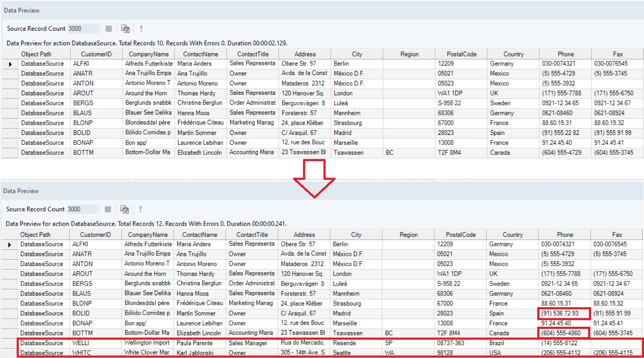Click the row arrow beside ALFKI in bottom grid
Screen dimensions: 644x358
10,245
